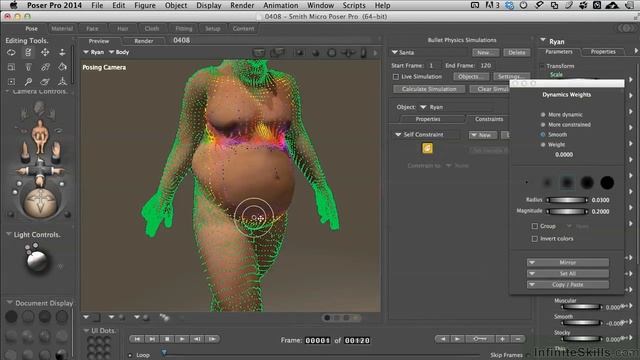Click the Calculate Simulation button
The image size is (640, 360).
point(429,89)
